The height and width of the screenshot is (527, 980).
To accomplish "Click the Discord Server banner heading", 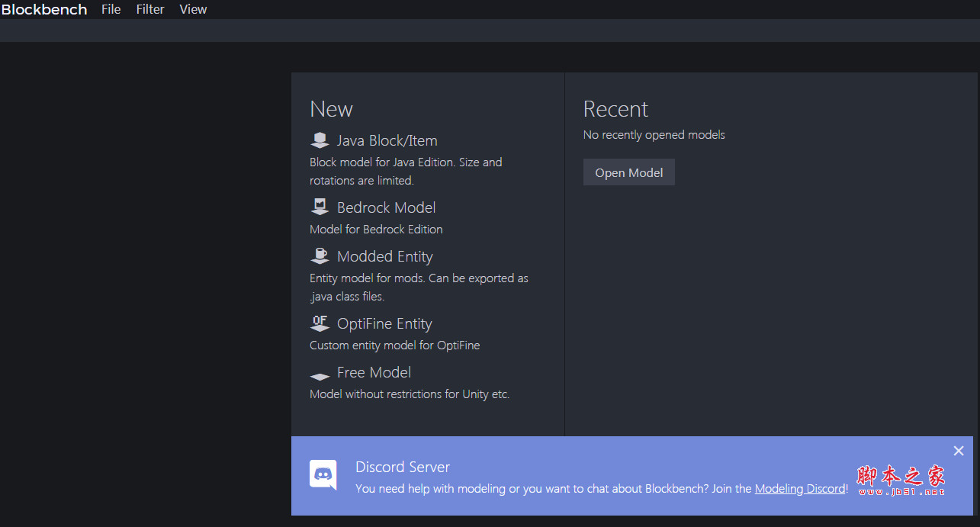I will tap(402, 467).
